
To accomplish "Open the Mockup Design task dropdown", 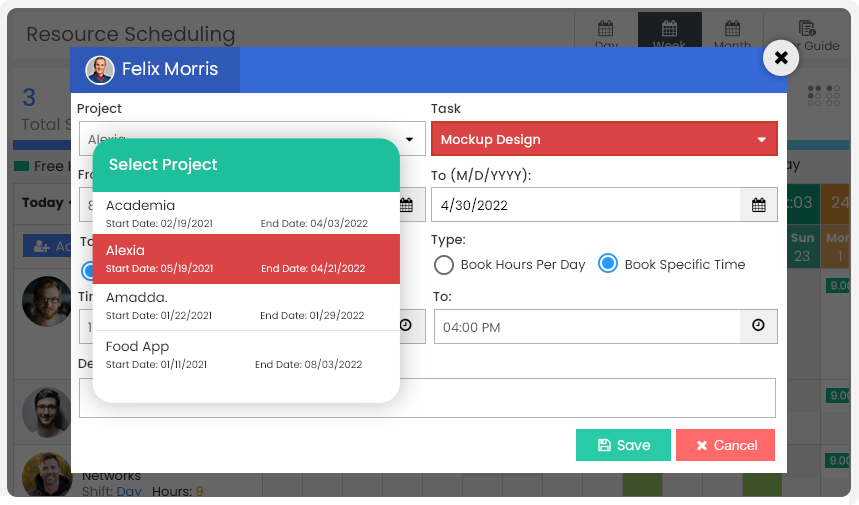I will pyautogui.click(x=604, y=139).
